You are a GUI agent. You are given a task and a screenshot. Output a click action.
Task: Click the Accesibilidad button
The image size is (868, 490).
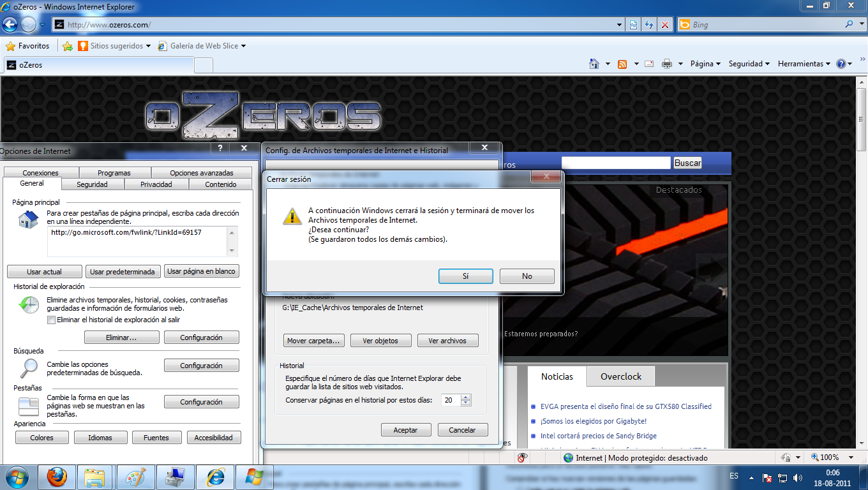[214, 438]
